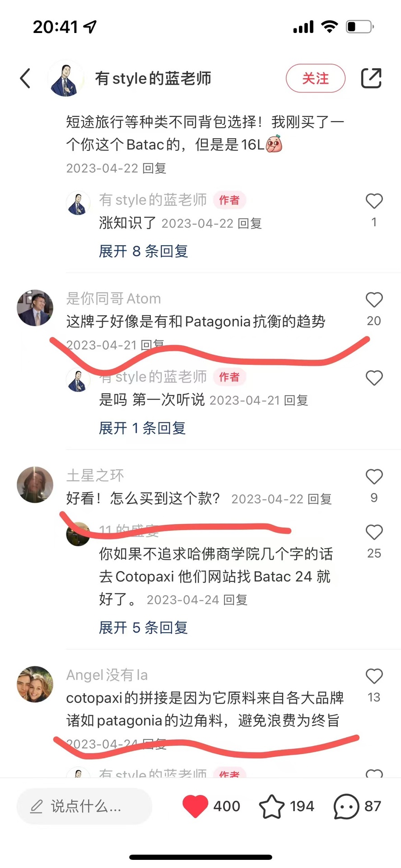Like the author's reply 涨知识了
Viewport: 401px width, 868px height.
[374, 201]
